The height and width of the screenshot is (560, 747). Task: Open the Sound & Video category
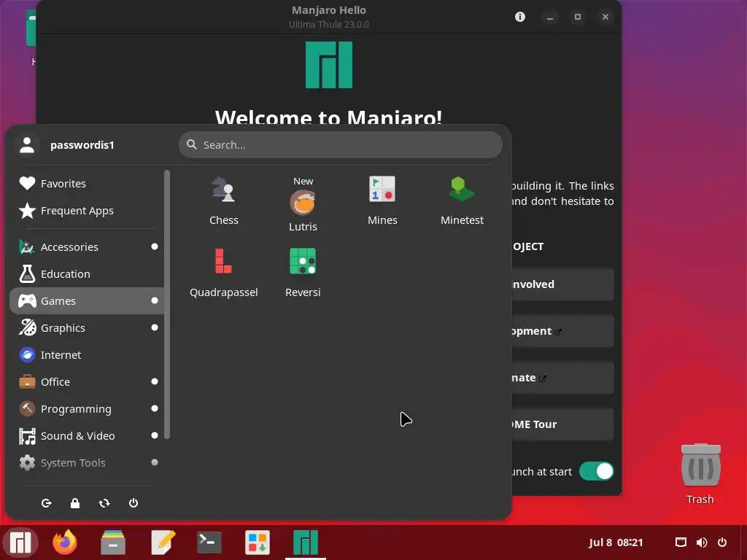[87, 436]
